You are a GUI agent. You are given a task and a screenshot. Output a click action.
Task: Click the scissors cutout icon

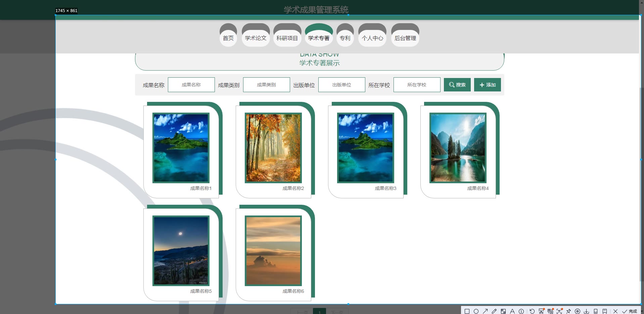click(541, 311)
